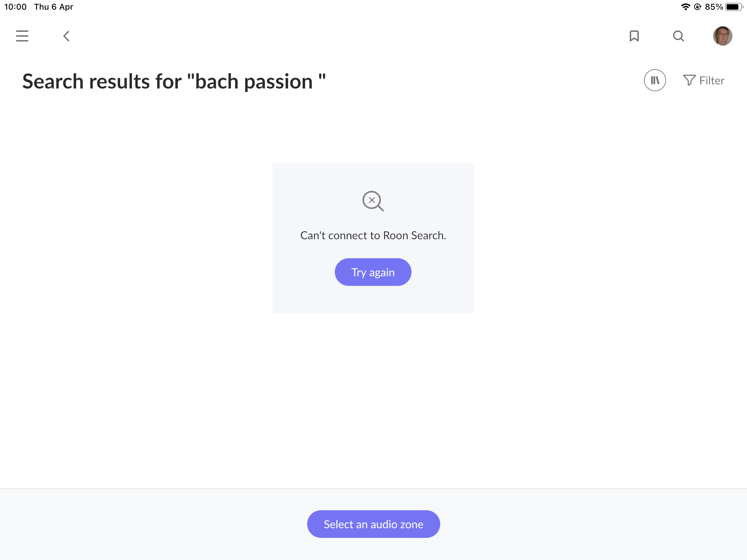Open the Filter label

(x=712, y=81)
